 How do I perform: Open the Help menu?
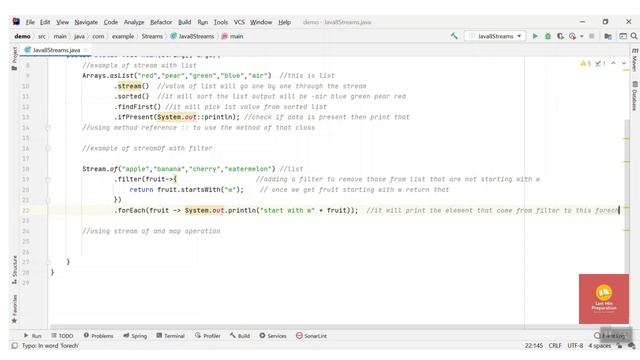coord(284,22)
